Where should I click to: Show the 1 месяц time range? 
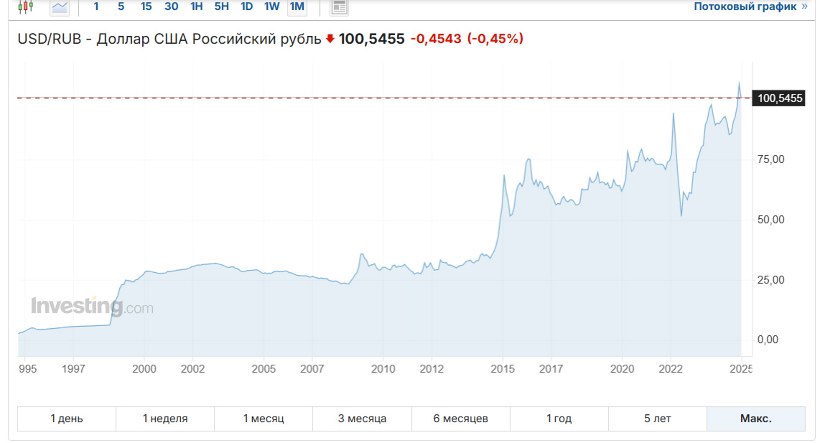[x=263, y=418]
